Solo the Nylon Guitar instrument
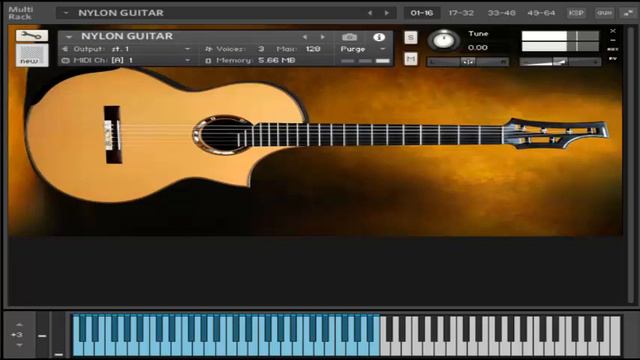Viewport: 640px width, 360px height. 411,38
